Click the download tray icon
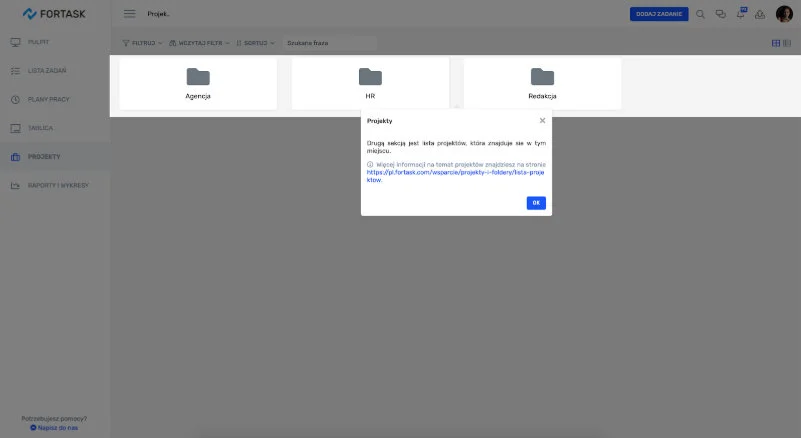 point(760,14)
